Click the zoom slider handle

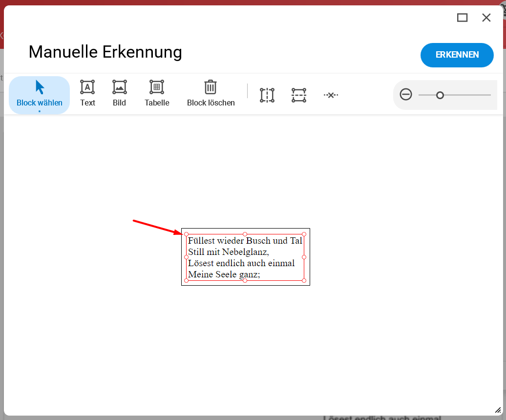(x=440, y=95)
